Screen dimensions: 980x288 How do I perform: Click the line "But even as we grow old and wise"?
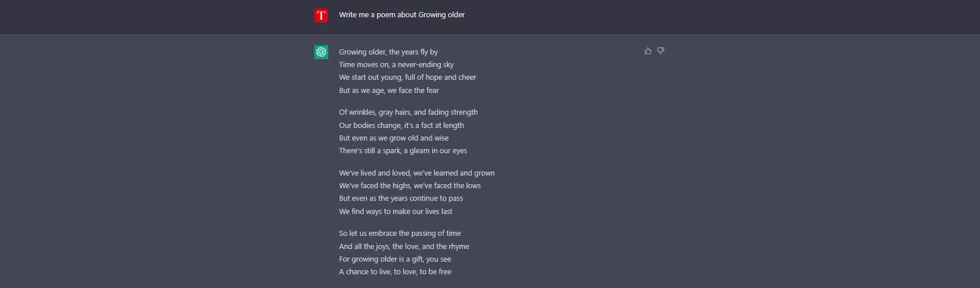(394, 138)
